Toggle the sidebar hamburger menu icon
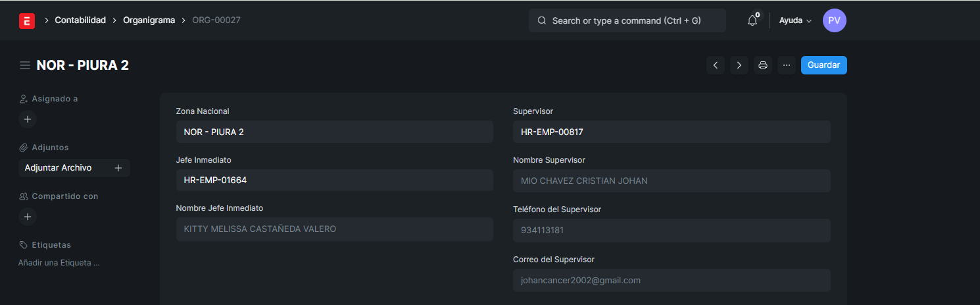 tap(25, 65)
